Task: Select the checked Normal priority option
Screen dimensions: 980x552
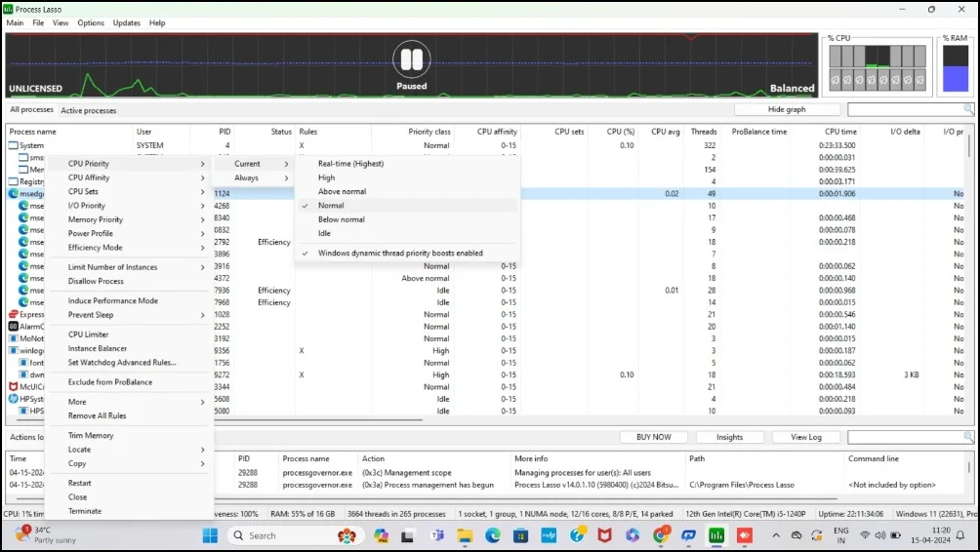Action: click(x=407, y=206)
